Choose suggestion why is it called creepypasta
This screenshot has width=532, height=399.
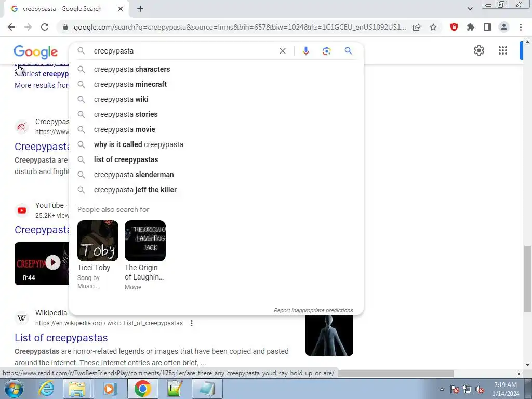tap(217, 144)
